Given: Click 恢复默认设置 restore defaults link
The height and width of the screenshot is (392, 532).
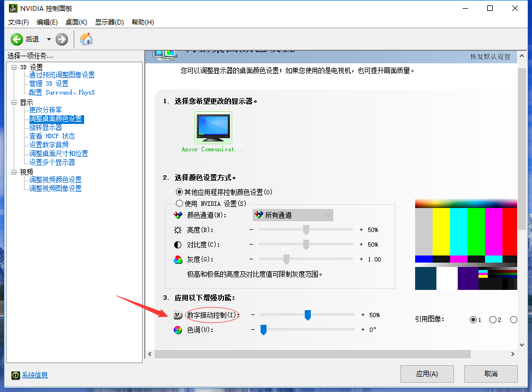Looking at the screenshot, I should click(490, 57).
